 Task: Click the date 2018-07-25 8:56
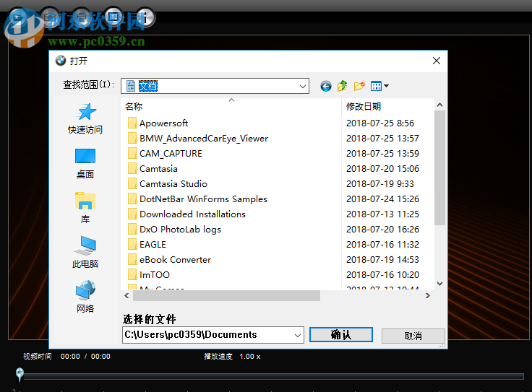(x=380, y=123)
